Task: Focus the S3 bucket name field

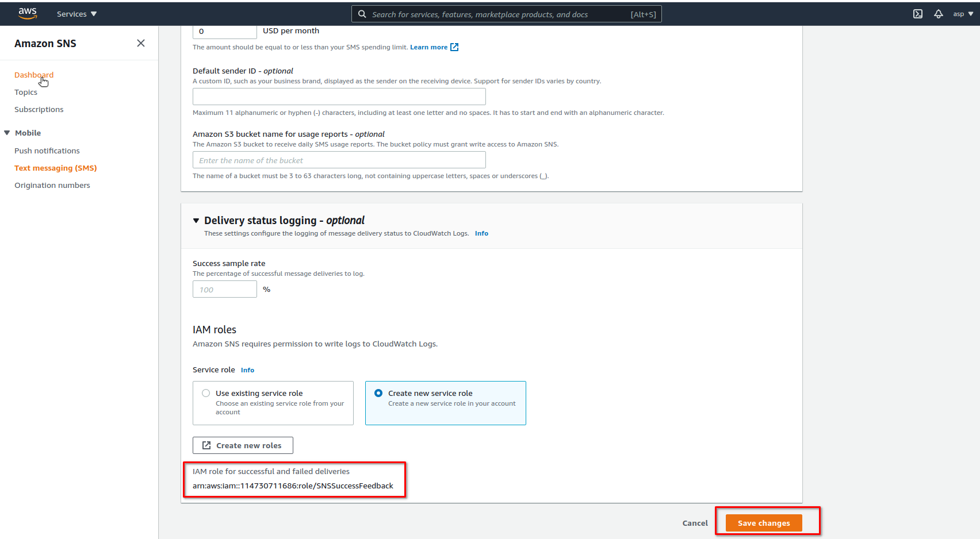Action: 339,160
